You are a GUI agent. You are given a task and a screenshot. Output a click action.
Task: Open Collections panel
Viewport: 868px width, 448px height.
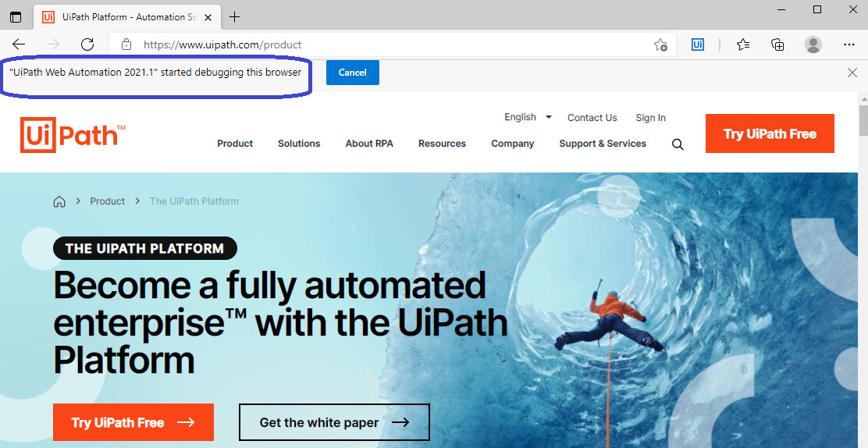click(x=777, y=44)
